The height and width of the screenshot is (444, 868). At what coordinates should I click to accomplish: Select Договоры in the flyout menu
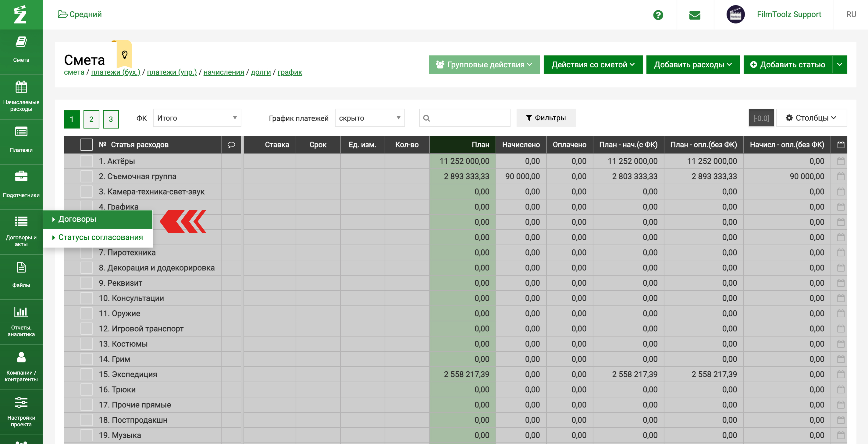coord(77,219)
